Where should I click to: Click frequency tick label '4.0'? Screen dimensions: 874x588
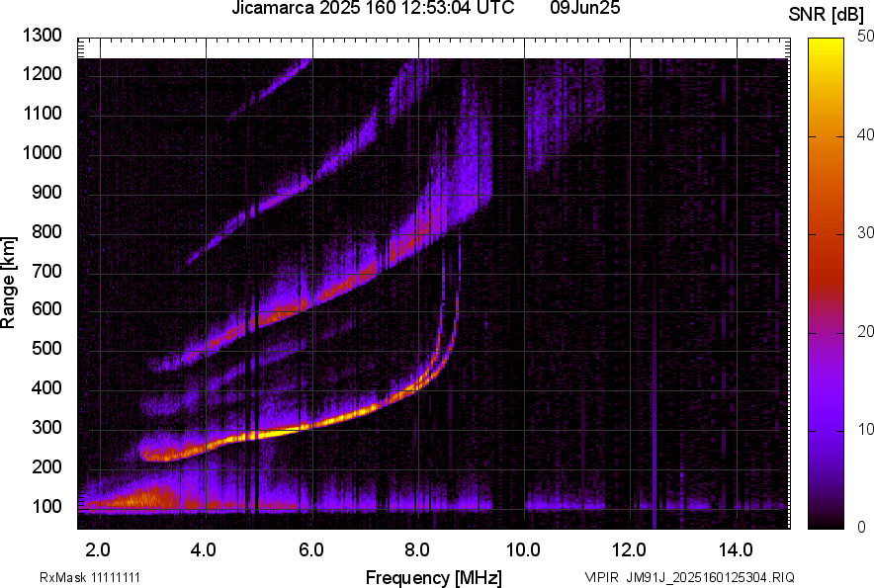[x=204, y=550]
